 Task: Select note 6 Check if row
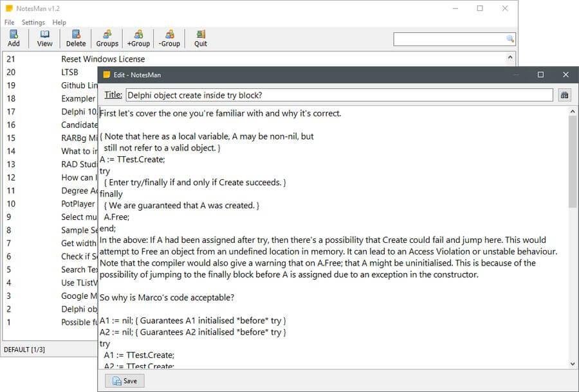click(51, 256)
